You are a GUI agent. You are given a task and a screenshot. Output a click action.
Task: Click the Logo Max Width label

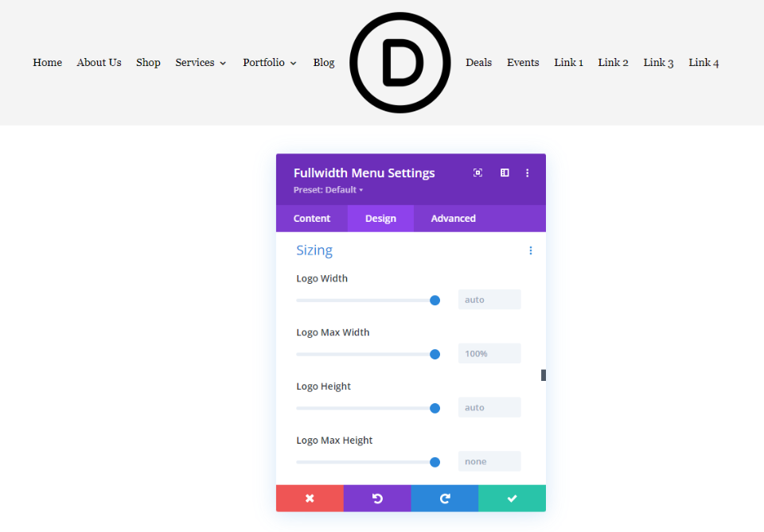(333, 332)
